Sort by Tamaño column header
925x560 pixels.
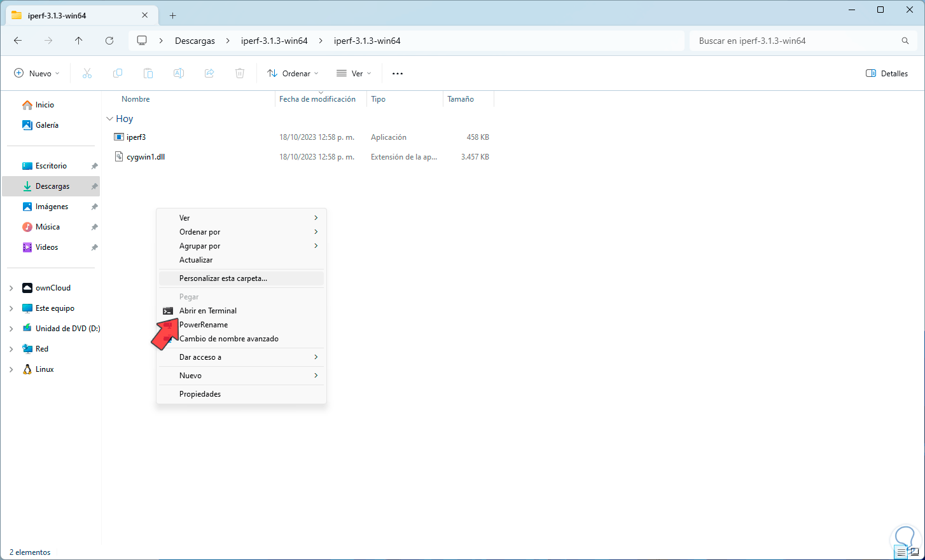(x=461, y=99)
